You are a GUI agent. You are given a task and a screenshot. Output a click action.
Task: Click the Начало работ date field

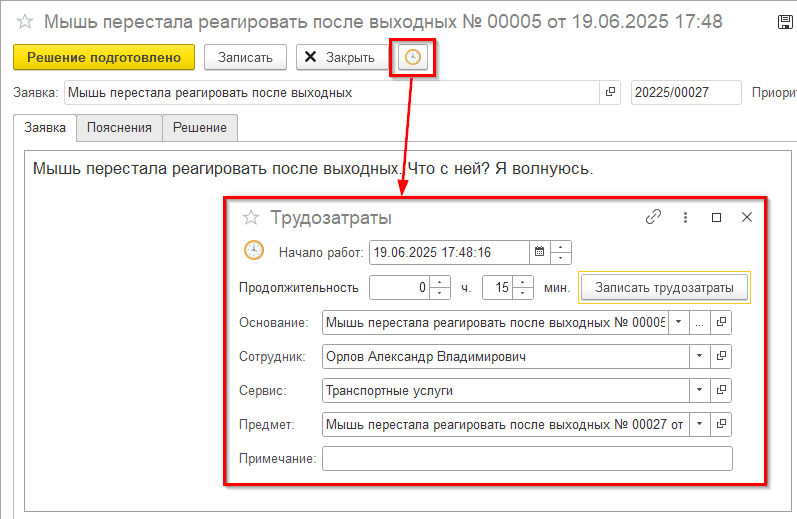click(449, 252)
